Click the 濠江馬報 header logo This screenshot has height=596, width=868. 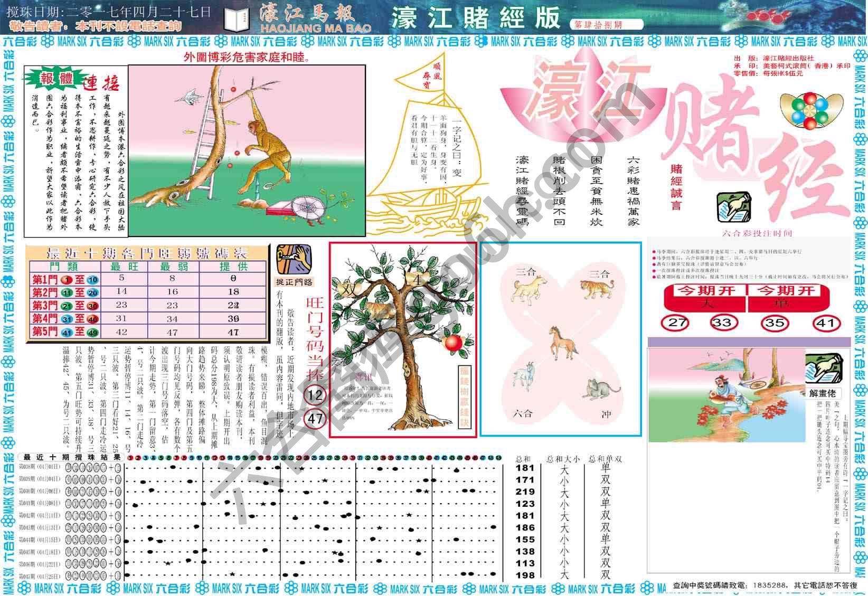pyautogui.click(x=316, y=19)
